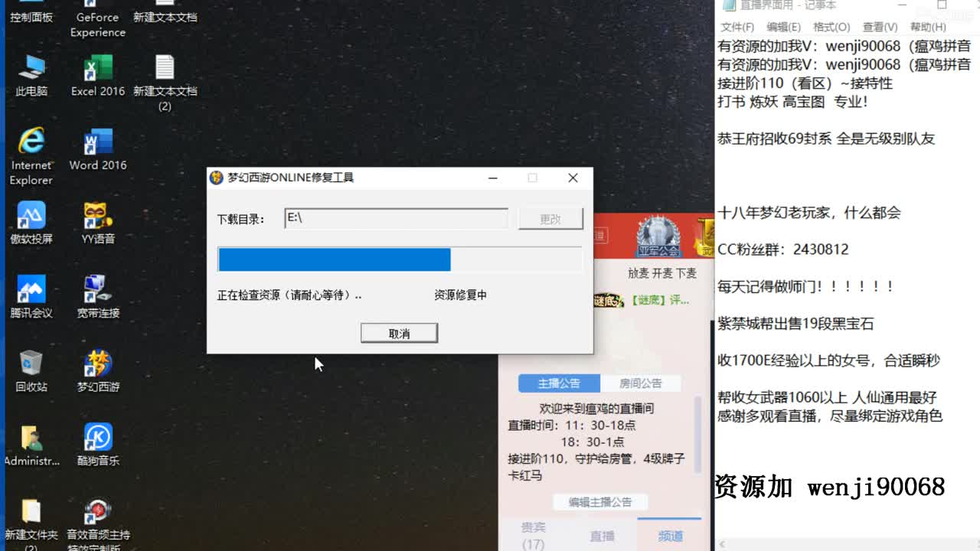Open Notepad 文件(F) menu
980x551 pixels.
tap(737, 27)
